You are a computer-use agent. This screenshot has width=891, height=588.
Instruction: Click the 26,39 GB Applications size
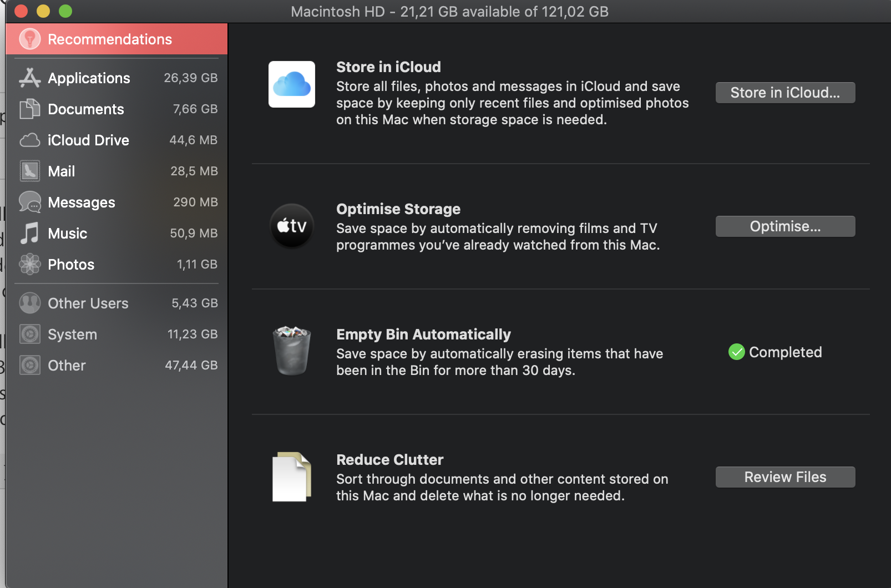(190, 78)
